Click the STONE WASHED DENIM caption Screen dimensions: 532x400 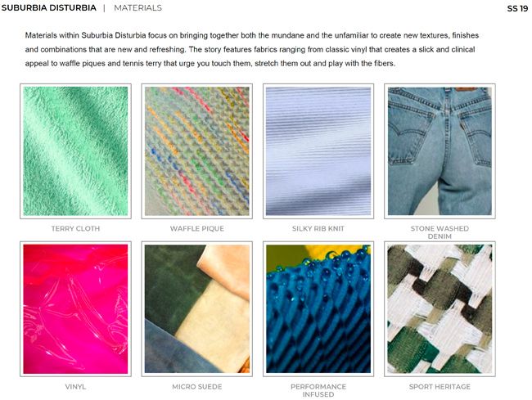point(440,232)
